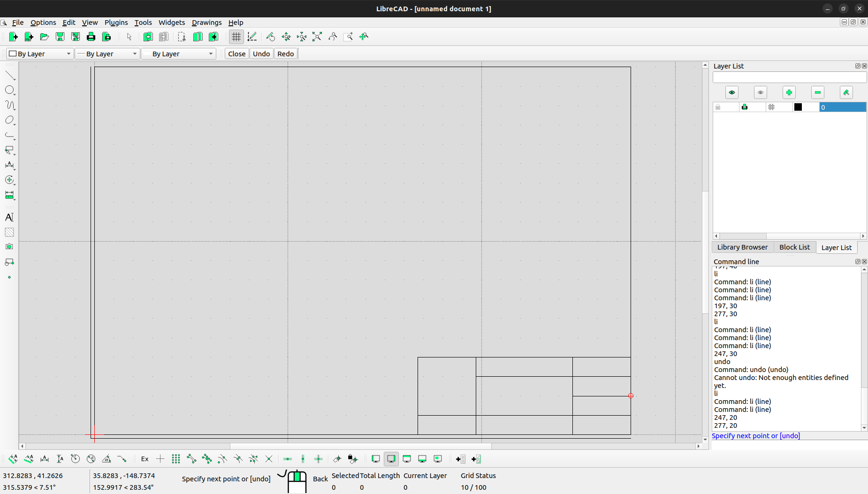Screen dimensions: 868x494
Task: Toggle Snap Intersection
Action: click(269, 459)
